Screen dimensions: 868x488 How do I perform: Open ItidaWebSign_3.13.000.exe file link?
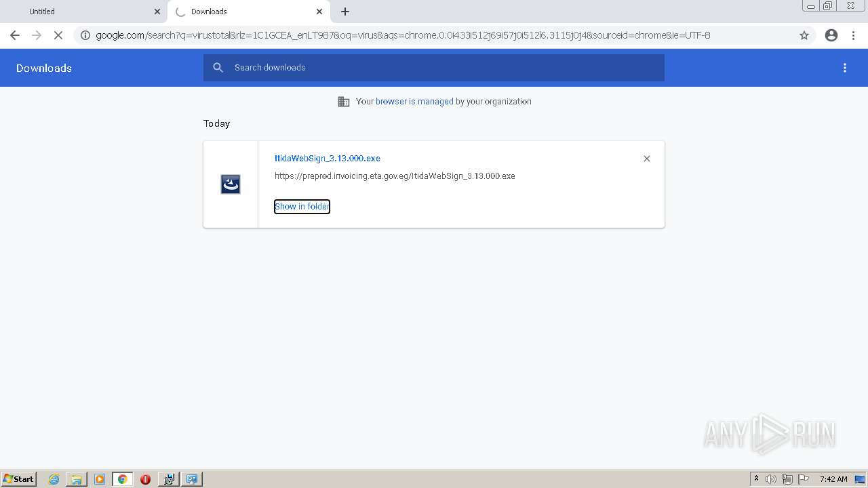click(328, 159)
